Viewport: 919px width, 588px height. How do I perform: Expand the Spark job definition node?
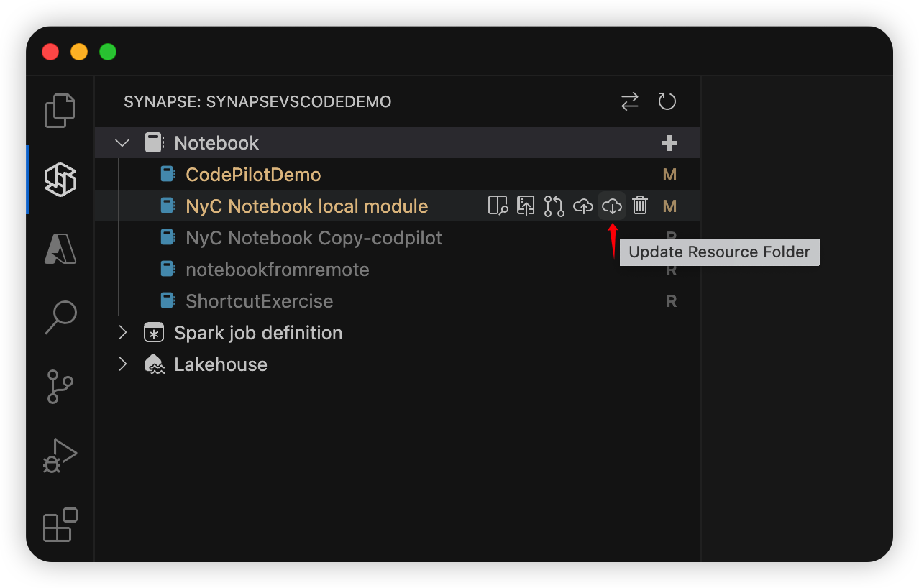pyautogui.click(x=123, y=333)
